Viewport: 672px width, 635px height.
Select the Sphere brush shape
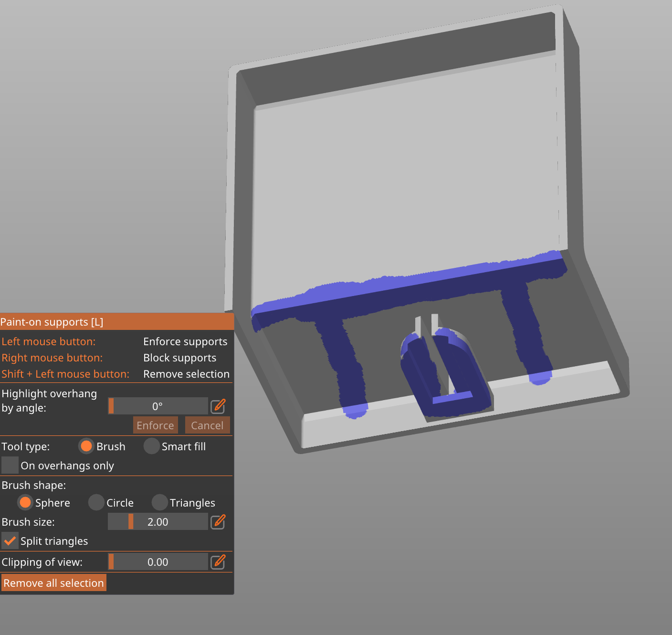(26, 502)
